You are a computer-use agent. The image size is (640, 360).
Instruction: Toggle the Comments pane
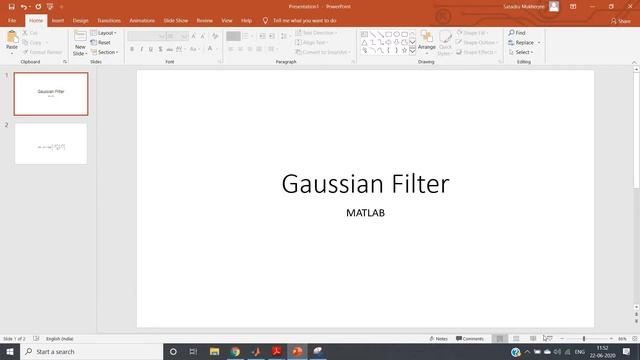470,339
